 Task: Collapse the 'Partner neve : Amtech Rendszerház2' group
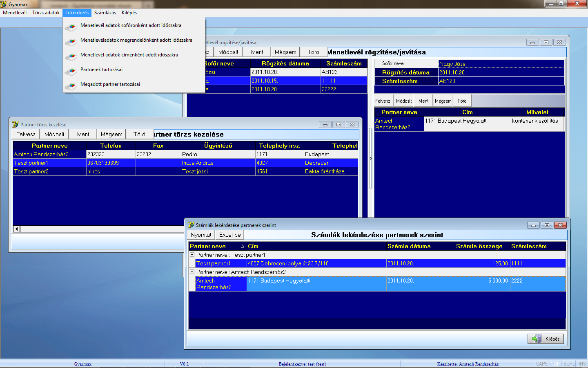pos(192,272)
